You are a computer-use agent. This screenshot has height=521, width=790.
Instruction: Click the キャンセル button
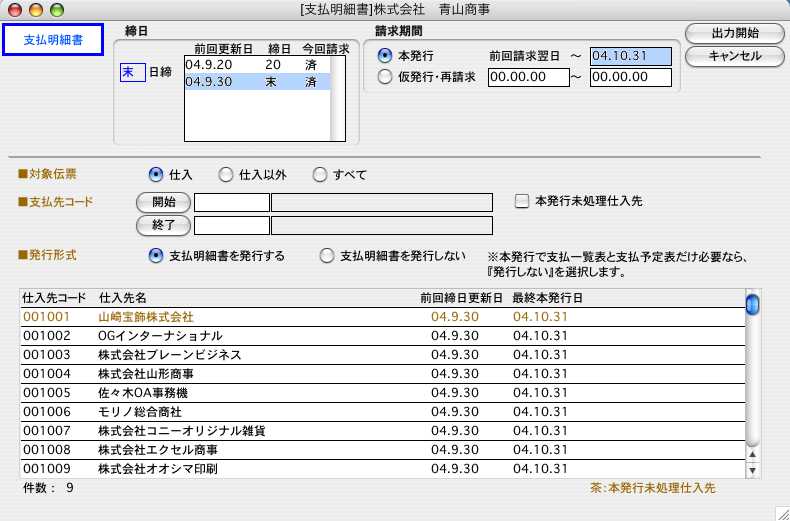coord(734,56)
